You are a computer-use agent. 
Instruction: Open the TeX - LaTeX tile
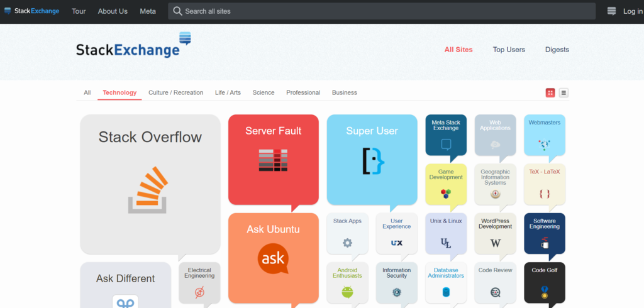(x=545, y=184)
